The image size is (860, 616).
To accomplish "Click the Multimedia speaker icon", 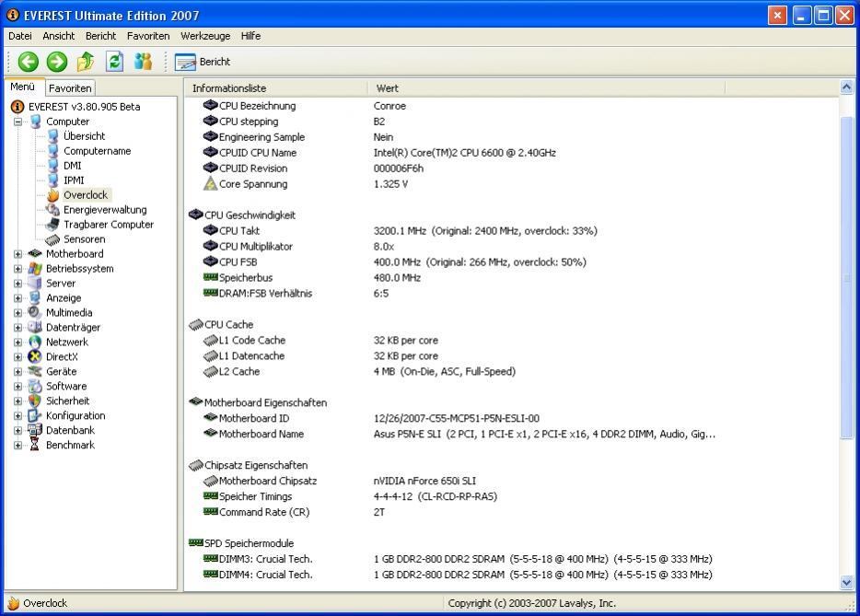I will coord(35,313).
